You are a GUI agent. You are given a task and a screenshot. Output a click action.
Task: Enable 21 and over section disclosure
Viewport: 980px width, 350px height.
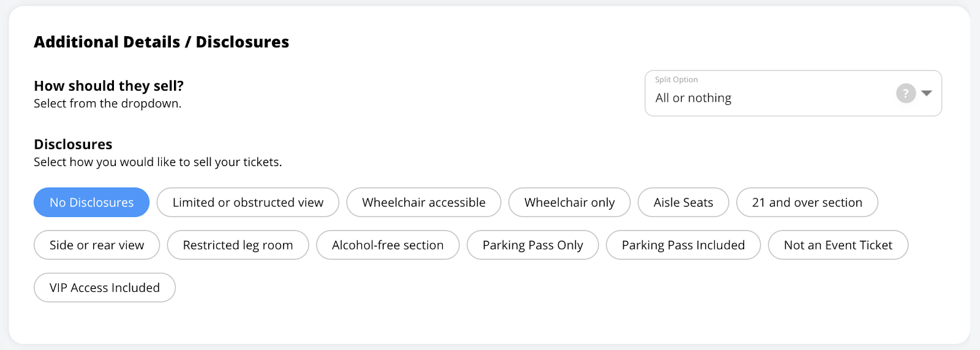pyautogui.click(x=807, y=202)
